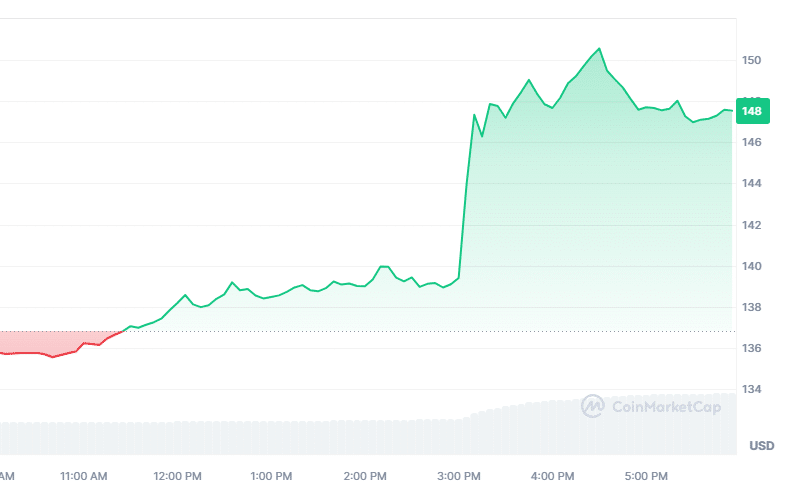Click the 138 price axis label
This screenshot has height=504, width=790.
tap(752, 308)
